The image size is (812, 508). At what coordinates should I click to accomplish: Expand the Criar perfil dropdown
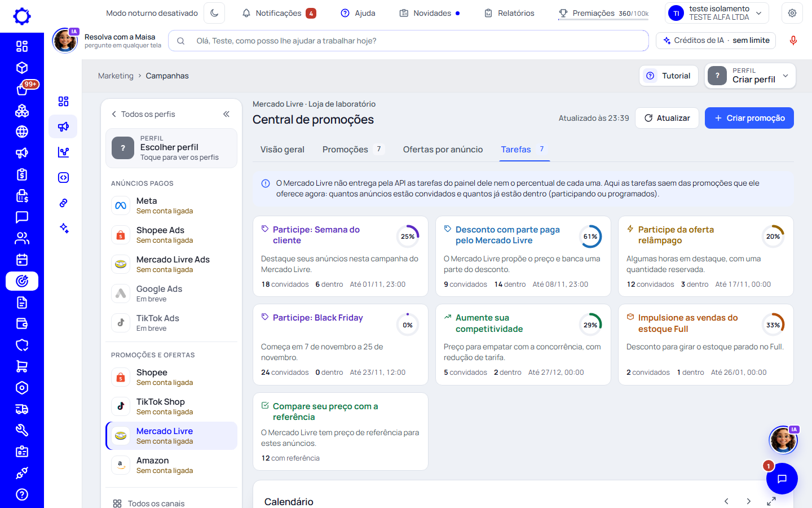[750, 76]
